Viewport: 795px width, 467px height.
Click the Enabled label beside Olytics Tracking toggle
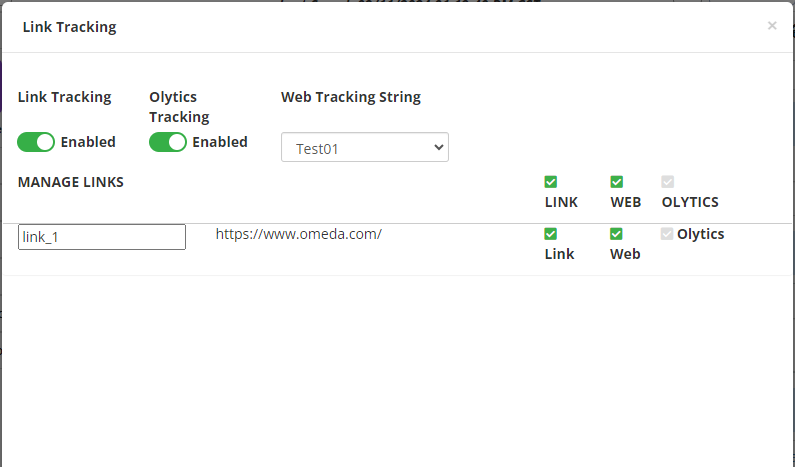[220, 142]
